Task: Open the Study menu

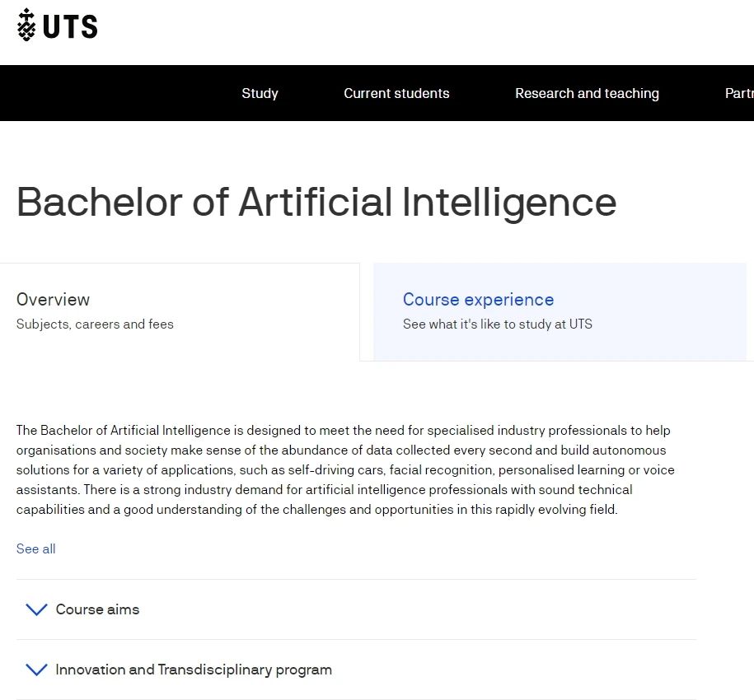Action: [260, 93]
